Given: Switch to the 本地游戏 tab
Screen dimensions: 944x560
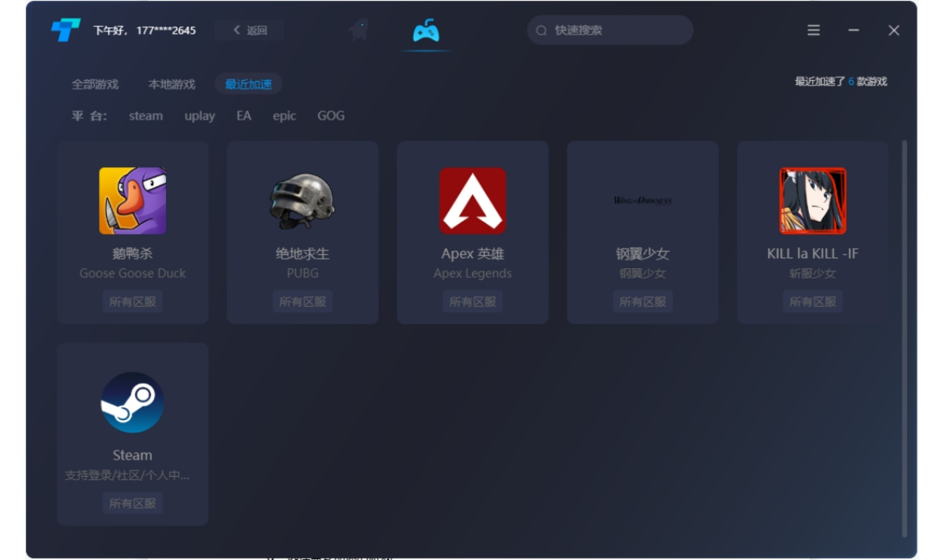Looking at the screenshot, I should coord(172,84).
